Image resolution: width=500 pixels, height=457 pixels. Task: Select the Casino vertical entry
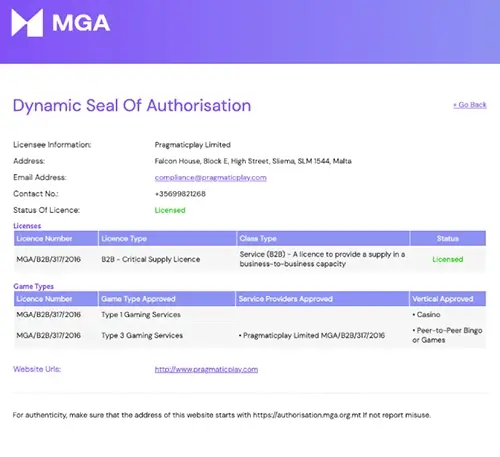(426, 315)
